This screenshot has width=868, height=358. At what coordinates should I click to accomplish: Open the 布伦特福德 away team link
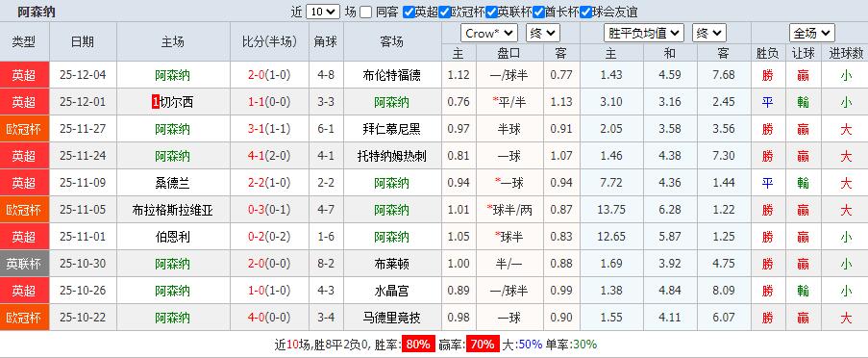point(392,75)
